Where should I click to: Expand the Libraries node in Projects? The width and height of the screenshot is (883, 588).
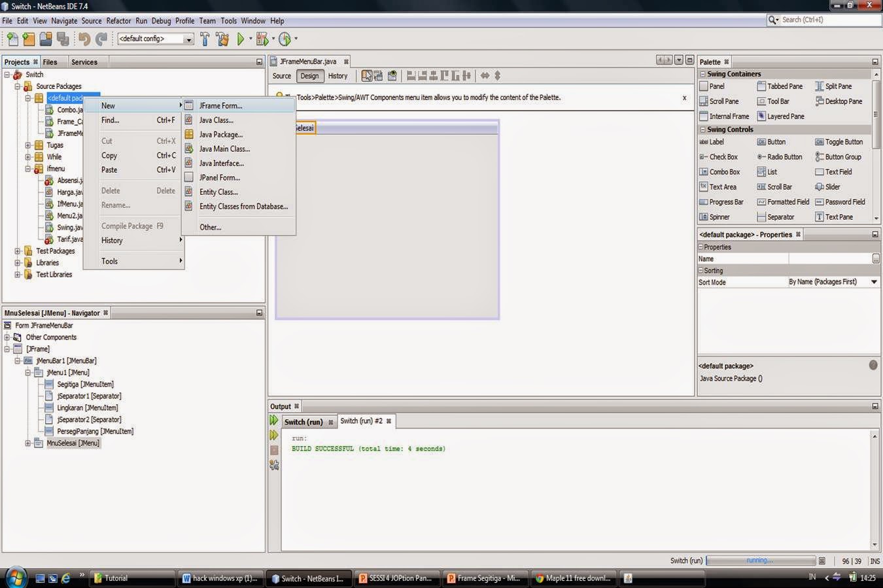point(18,263)
